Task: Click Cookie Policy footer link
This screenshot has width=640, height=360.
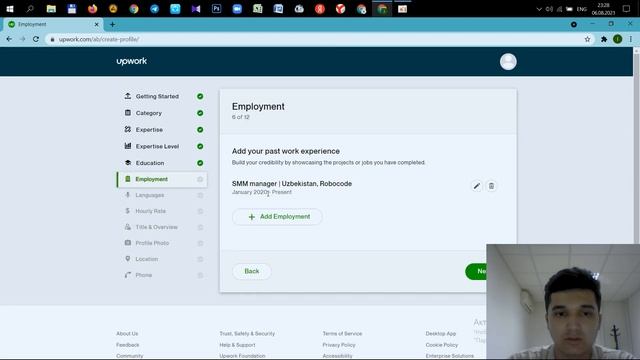Action: [x=442, y=345]
